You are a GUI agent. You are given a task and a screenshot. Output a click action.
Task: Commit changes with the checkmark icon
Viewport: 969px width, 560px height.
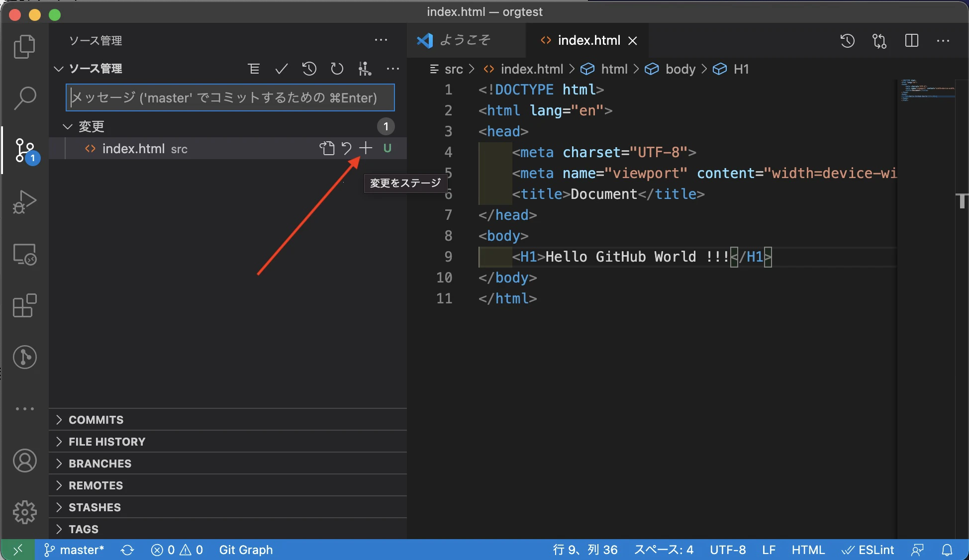[282, 69]
